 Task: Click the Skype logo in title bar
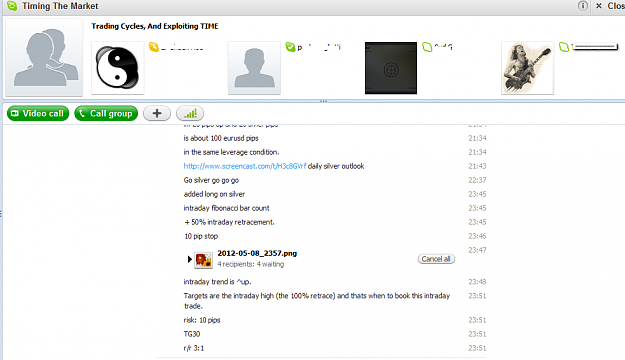click(12, 6)
